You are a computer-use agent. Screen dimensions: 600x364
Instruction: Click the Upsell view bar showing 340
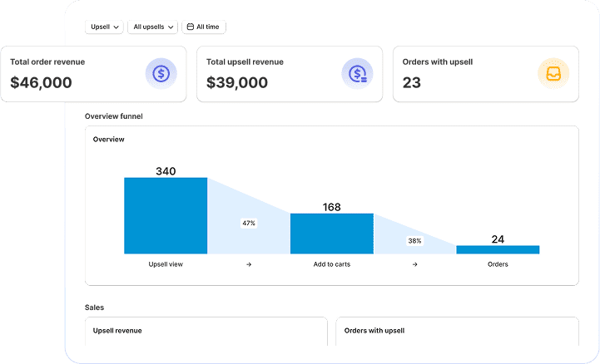(x=166, y=215)
